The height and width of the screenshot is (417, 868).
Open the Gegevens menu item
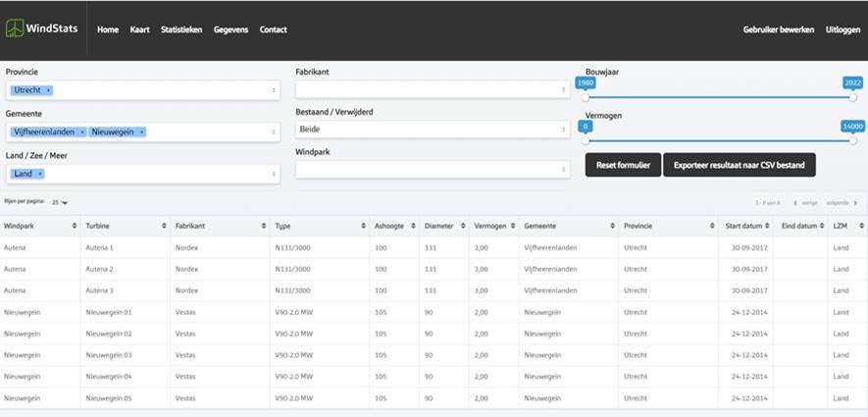pos(230,29)
